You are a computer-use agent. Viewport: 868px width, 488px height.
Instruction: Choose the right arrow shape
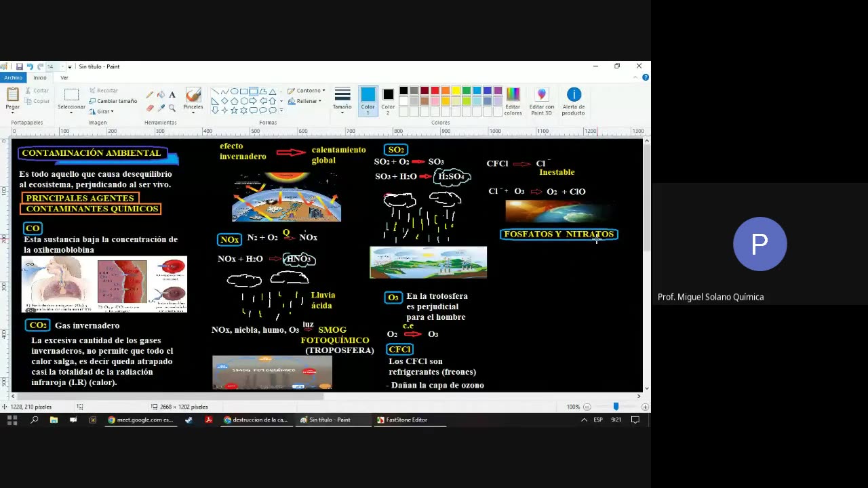253,101
